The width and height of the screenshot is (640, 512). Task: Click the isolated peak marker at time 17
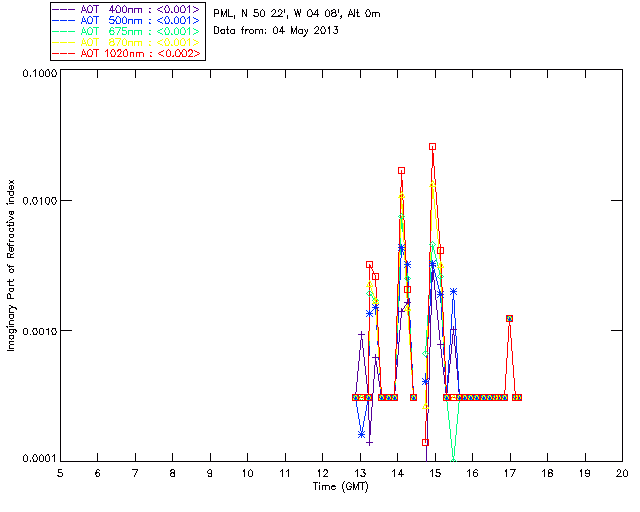pyautogui.click(x=509, y=318)
